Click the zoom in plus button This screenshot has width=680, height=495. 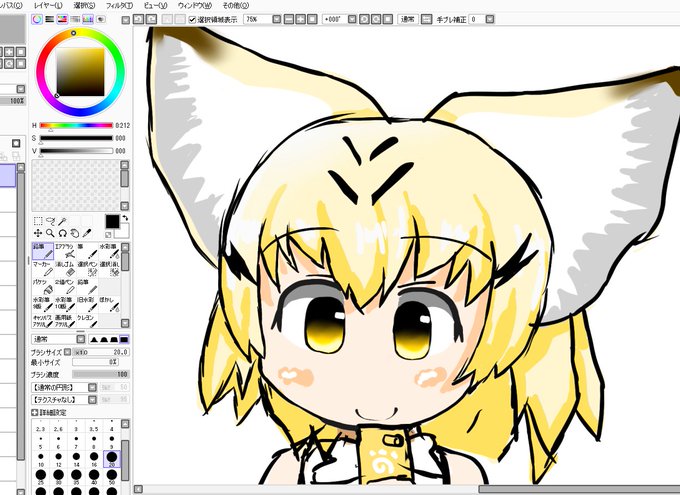(x=301, y=20)
